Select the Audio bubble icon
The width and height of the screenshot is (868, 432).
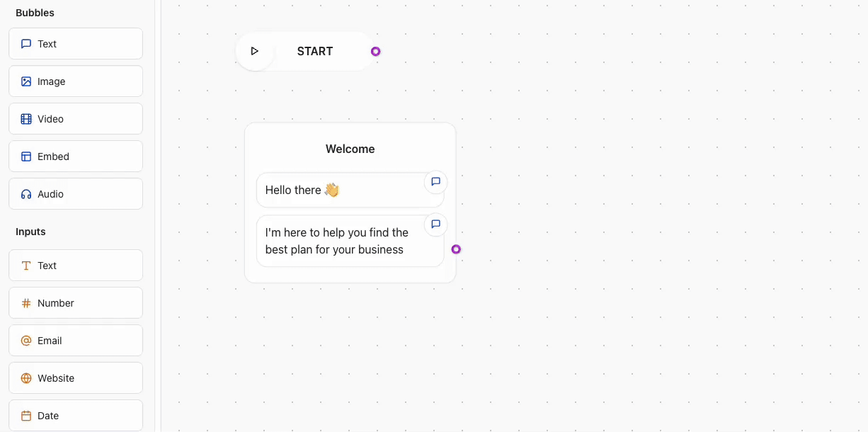26,193
